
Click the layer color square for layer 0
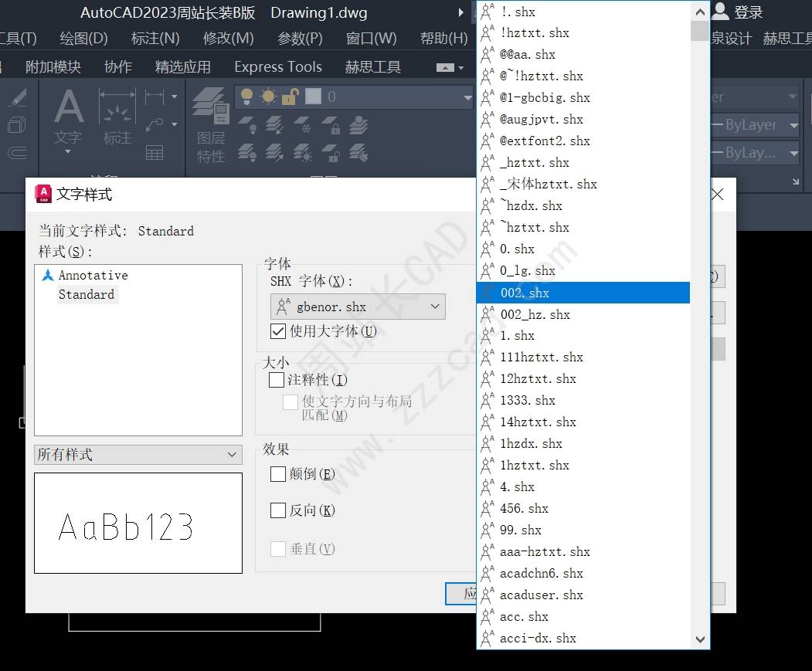tap(313, 97)
